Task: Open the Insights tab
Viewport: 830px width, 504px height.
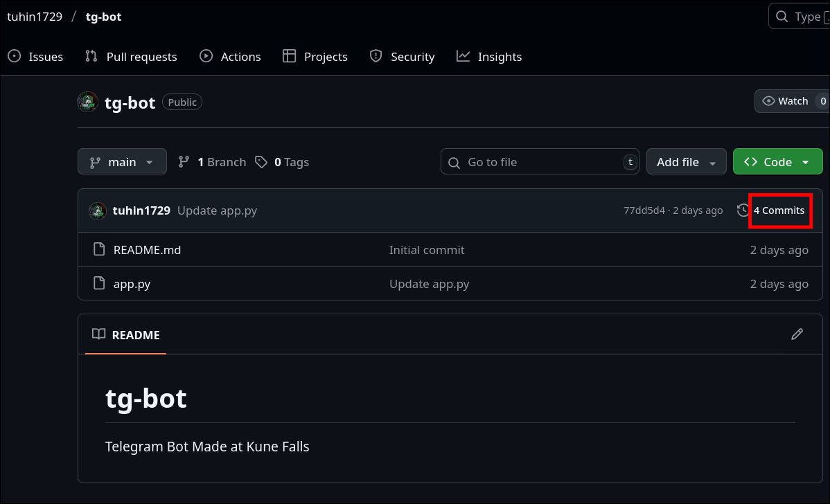Action: 489,57
